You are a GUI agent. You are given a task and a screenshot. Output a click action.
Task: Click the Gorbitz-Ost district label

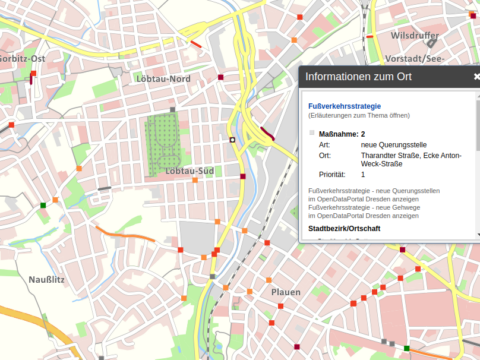pos(22,59)
